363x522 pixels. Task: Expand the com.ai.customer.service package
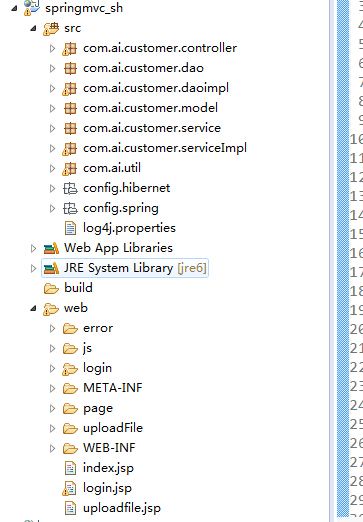point(52,129)
